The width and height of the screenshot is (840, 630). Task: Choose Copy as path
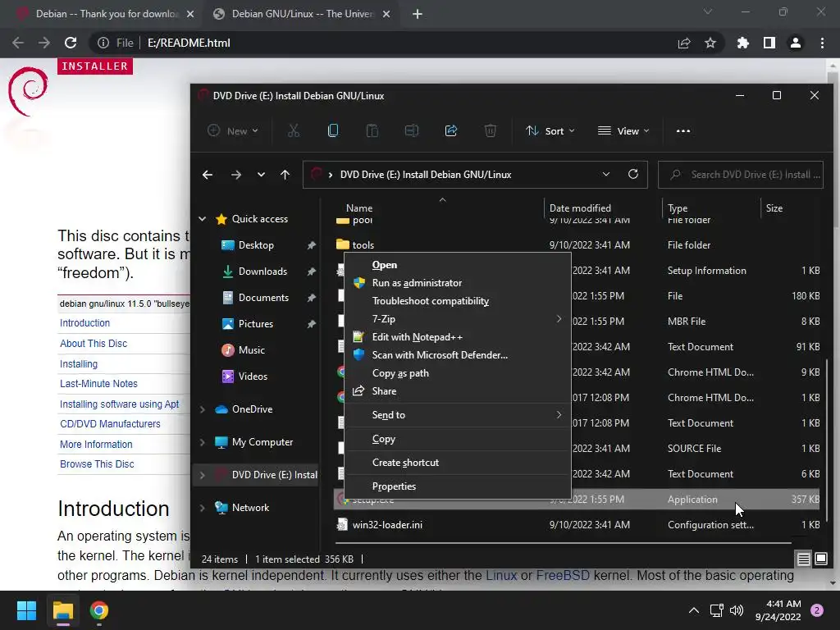(458, 373)
